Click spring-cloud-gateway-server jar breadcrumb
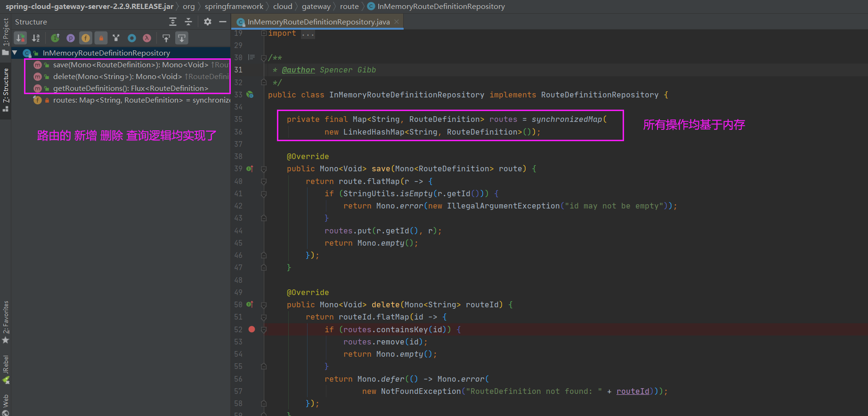The width and height of the screenshot is (868, 416). [89, 6]
